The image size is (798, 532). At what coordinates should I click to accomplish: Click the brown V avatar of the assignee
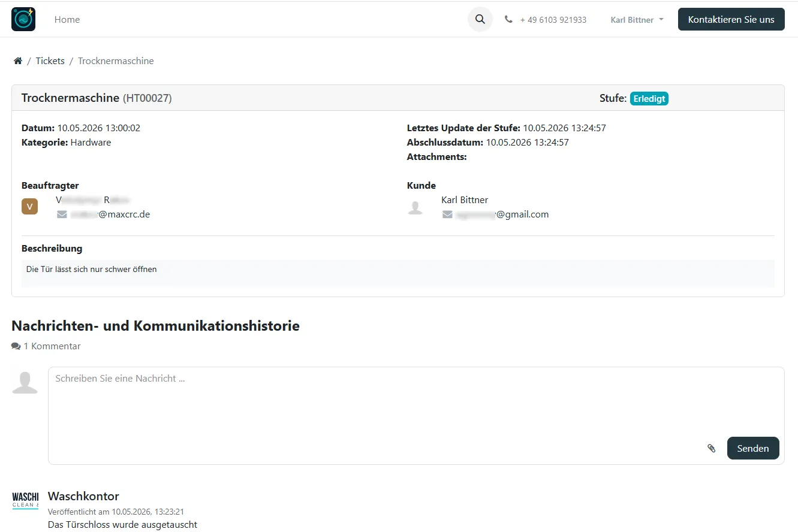pyautogui.click(x=29, y=207)
